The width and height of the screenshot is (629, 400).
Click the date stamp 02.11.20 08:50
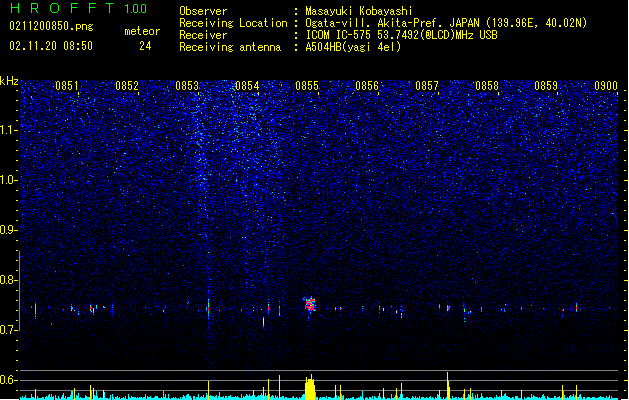(51, 46)
